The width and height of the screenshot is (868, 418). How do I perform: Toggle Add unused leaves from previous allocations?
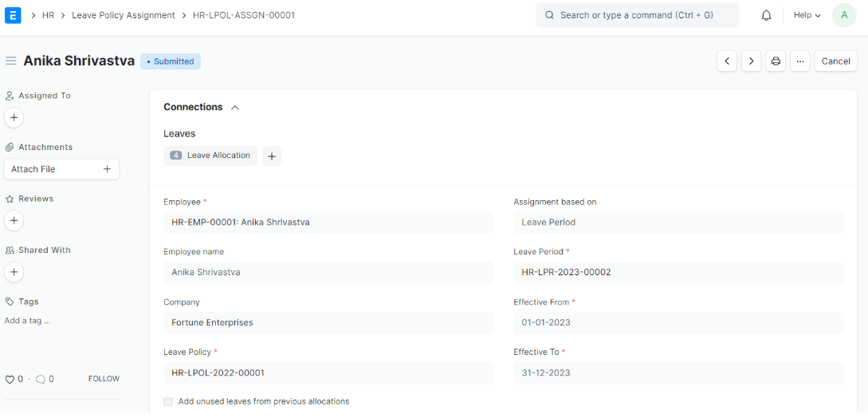click(x=168, y=401)
